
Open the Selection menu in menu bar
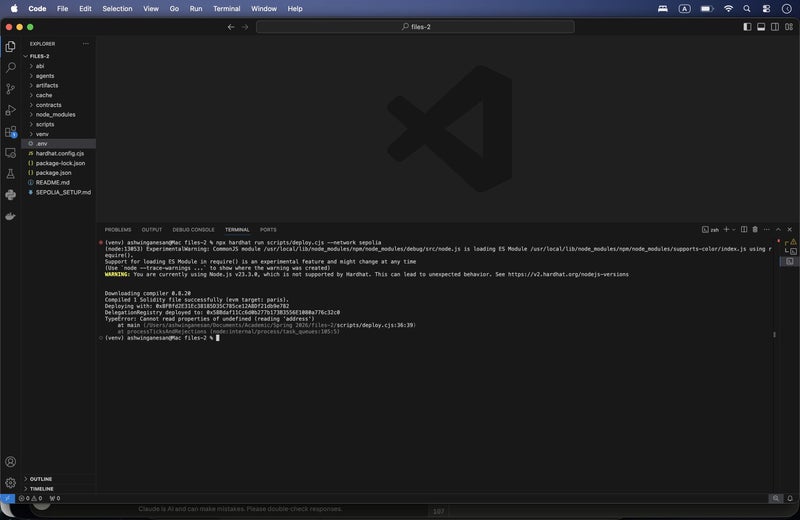point(117,9)
